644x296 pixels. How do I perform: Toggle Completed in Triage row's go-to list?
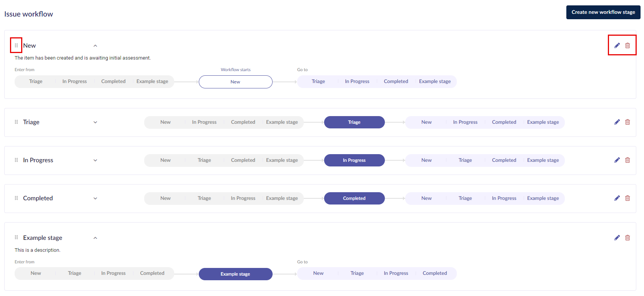coord(504,122)
